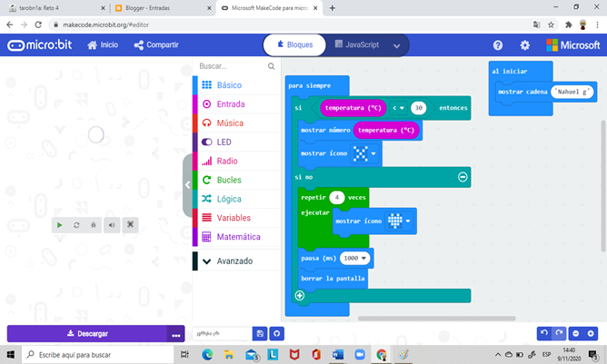Reload the page
Viewport: 607px width, 364px height.
[38, 25]
